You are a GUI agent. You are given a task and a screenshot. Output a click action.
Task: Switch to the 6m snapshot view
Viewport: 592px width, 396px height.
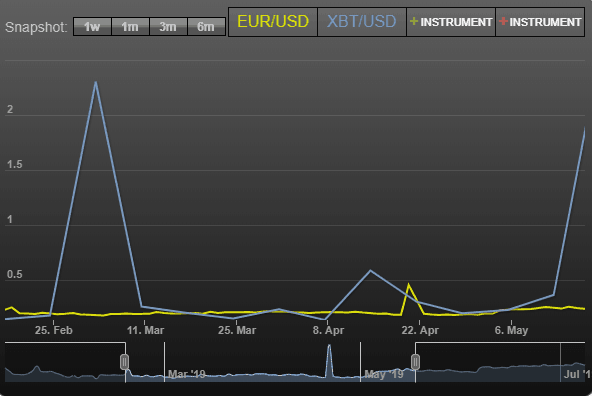[206, 26]
